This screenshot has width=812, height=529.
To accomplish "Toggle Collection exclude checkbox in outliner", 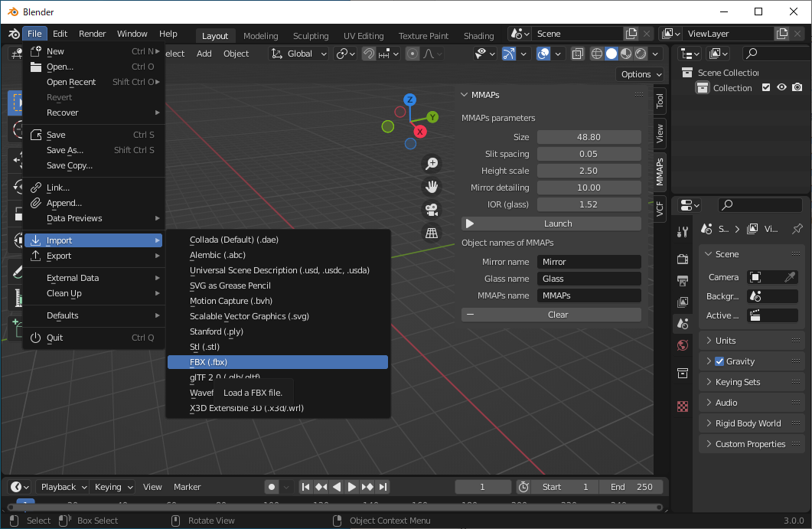I will pos(766,87).
